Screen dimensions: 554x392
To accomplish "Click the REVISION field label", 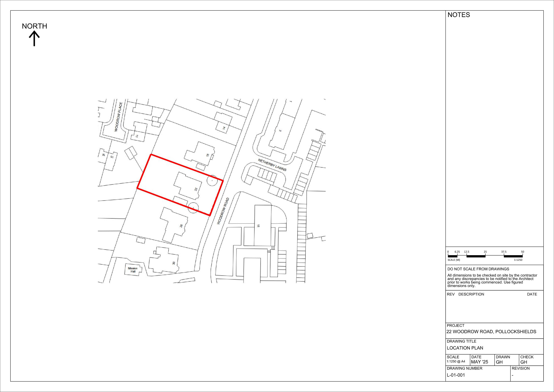I will tap(521, 368).
